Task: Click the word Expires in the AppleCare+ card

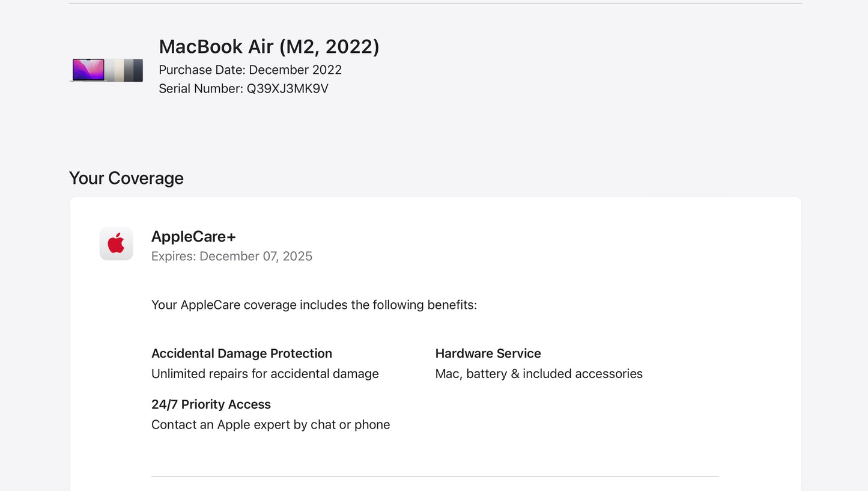Action: click(173, 257)
